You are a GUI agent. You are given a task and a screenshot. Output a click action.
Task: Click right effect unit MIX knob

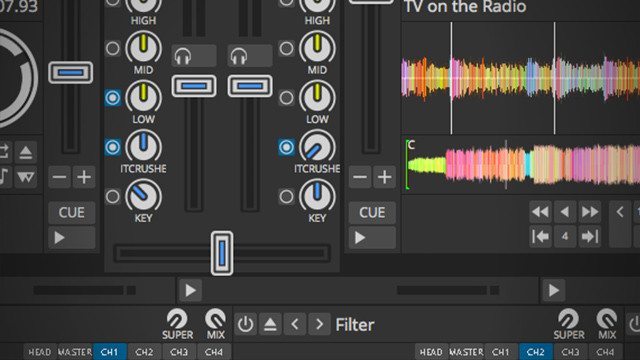click(607, 319)
